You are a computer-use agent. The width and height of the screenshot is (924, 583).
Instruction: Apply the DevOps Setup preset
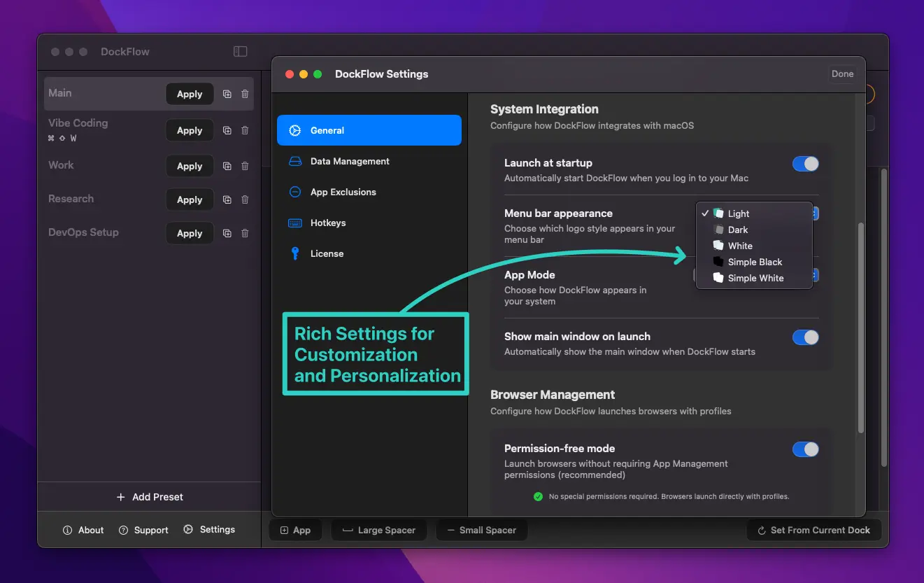click(190, 233)
